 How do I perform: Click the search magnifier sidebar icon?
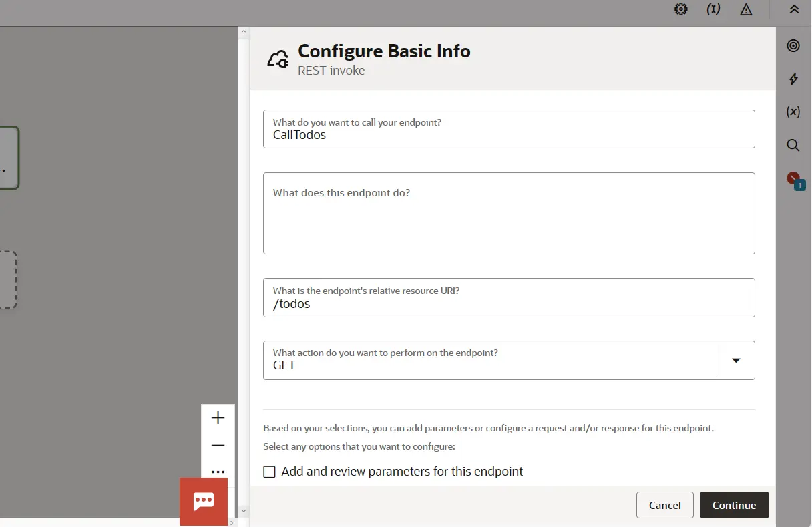(x=793, y=145)
